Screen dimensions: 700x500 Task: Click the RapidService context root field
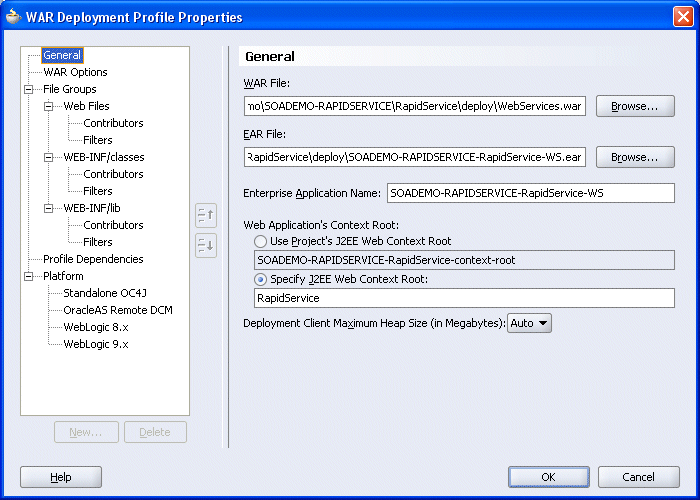click(464, 298)
